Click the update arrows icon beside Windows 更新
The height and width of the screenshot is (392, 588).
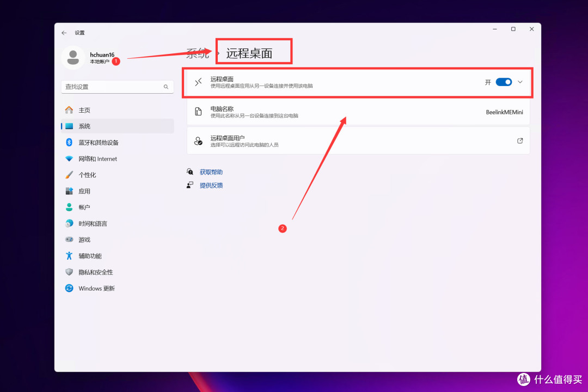69,288
